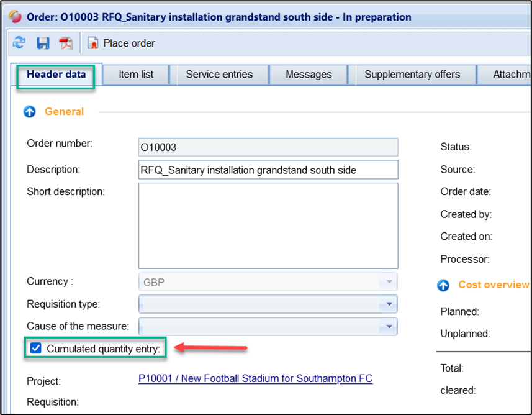Expand the Cause of the measure dropdown
This screenshot has height=415, width=532.
pyautogui.click(x=389, y=326)
